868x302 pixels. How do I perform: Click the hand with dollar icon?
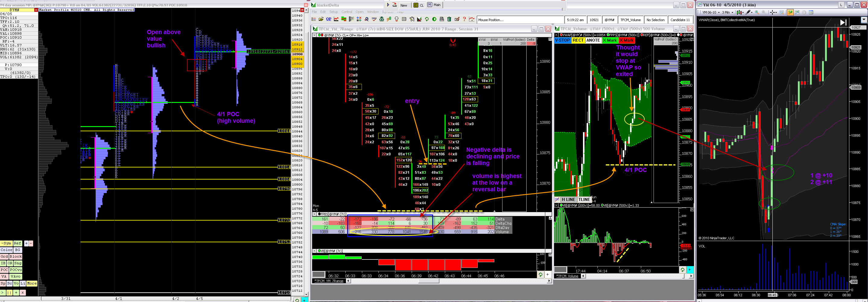(x=389, y=19)
